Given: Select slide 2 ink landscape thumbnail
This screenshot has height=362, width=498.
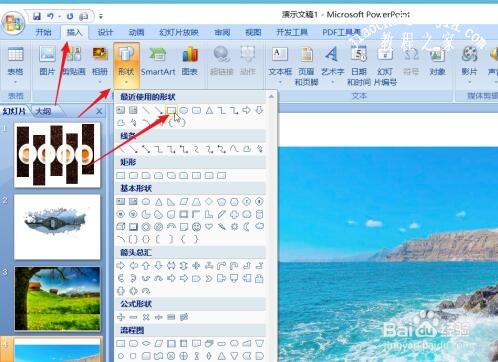Looking at the screenshot, I should (57, 227).
